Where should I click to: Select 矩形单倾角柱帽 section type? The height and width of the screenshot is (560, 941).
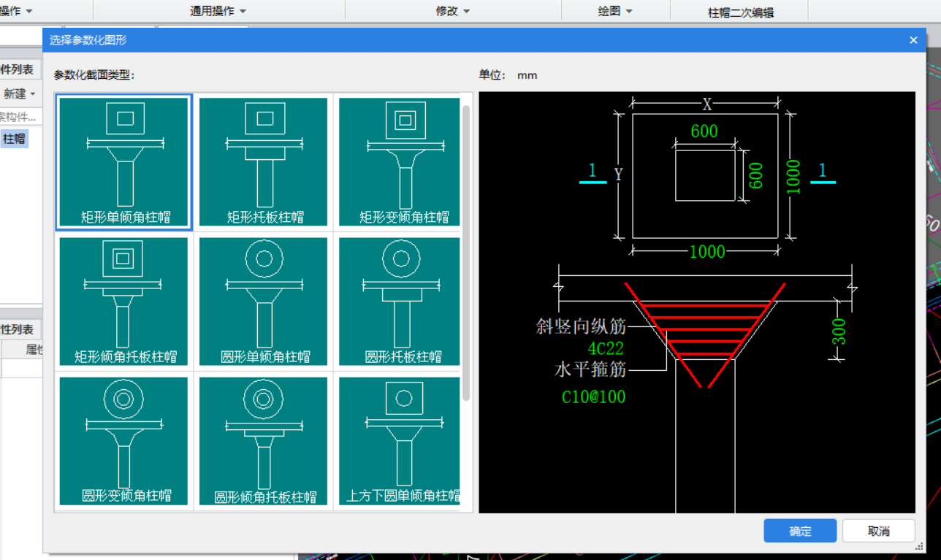(x=124, y=162)
